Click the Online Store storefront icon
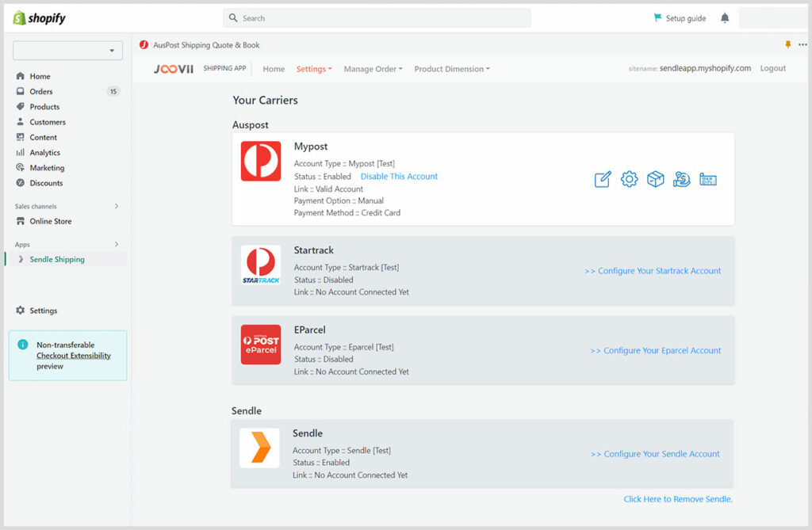812x530 pixels. [20, 221]
